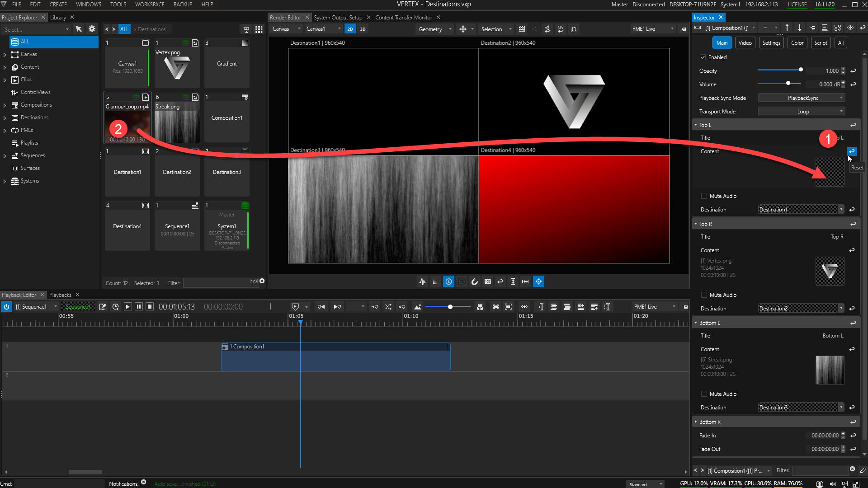
Task: Click the grid layout icon near Selection
Action: click(x=522, y=29)
